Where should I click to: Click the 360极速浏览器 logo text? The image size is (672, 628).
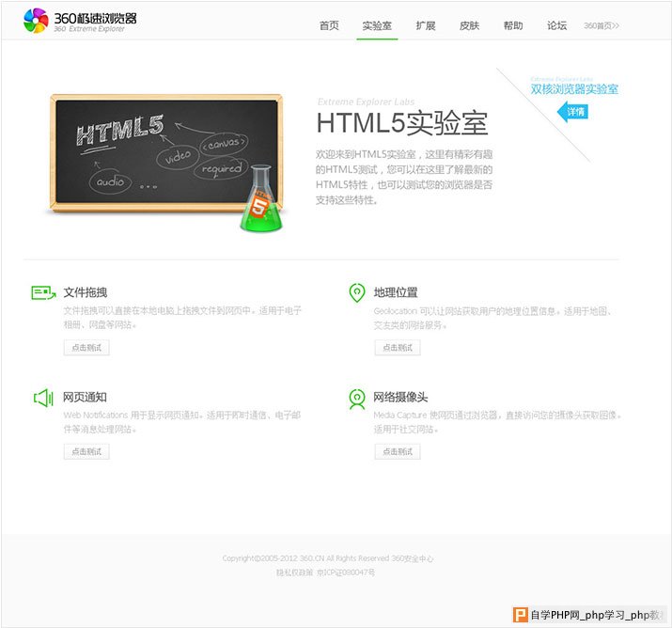95,18
